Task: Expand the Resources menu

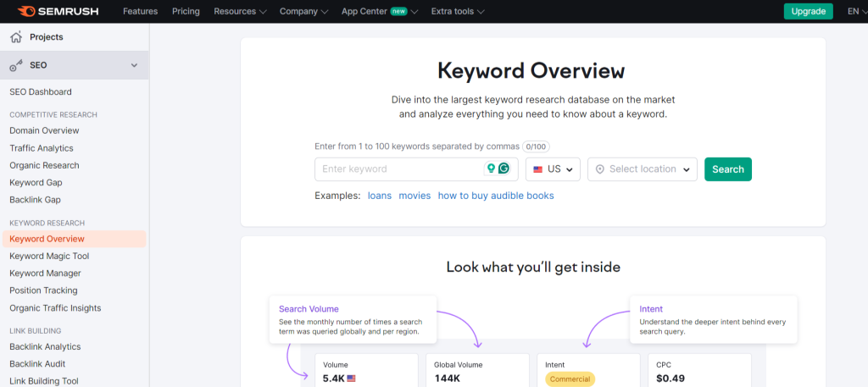Action: 240,11
